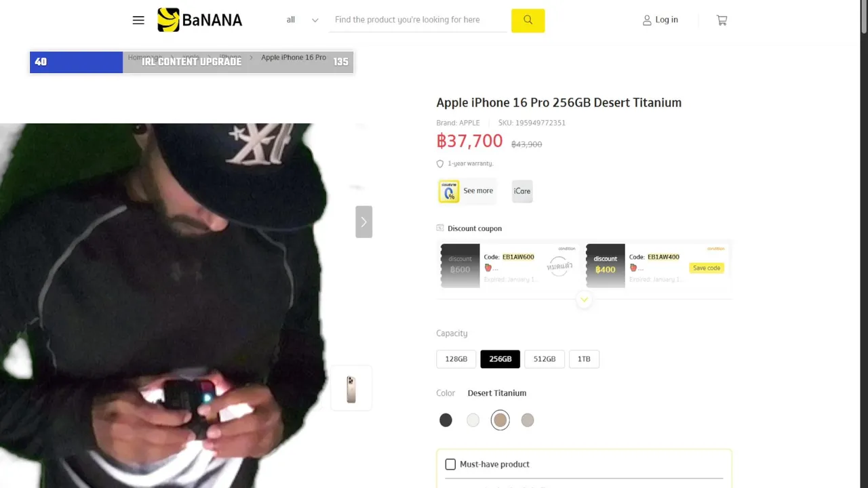The width and height of the screenshot is (868, 488).
Task: Click the BaNANA logo
Action: 199,20
